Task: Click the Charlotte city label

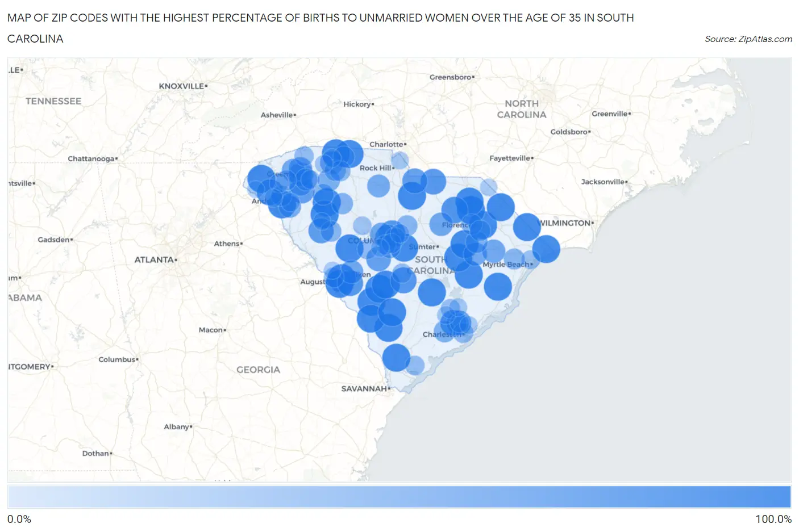Action: tap(386, 144)
